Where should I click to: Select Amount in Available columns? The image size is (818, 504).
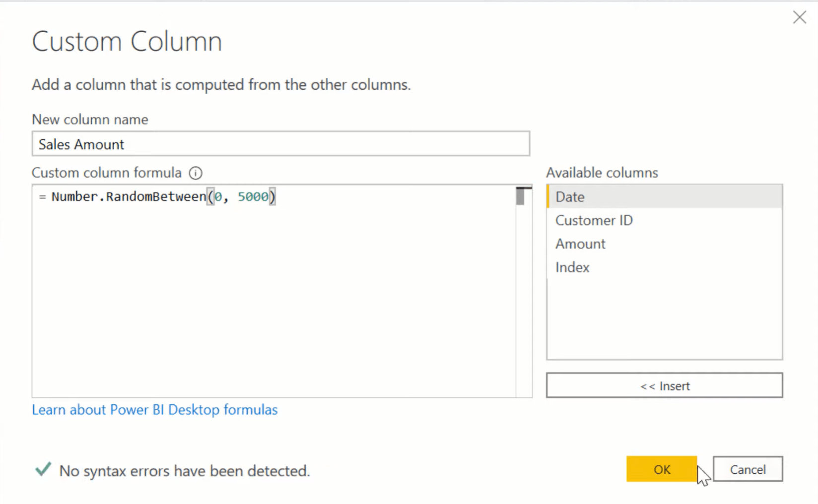(664, 244)
